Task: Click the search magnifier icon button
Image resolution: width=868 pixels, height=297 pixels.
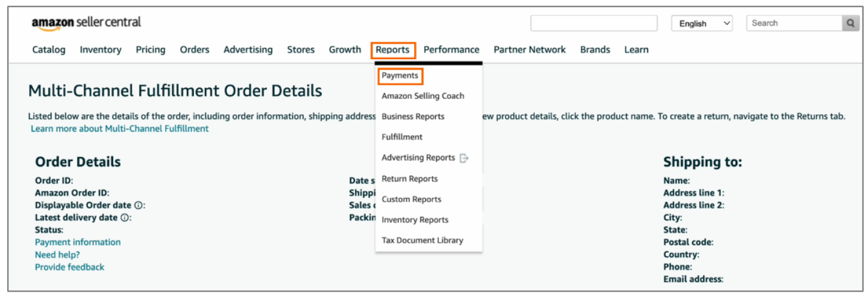Action: [x=851, y=23]
